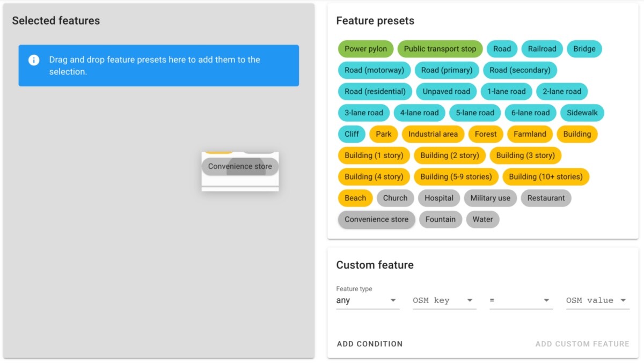This screenshot has height=363, width=644.
Task: Click the ADD CUSTOM FEATURE button
Action: (x=582, y=344)
